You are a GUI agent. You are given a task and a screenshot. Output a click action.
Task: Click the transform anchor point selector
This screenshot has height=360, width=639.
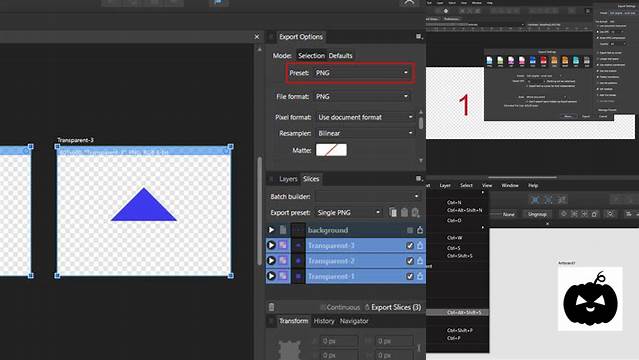(290, 349)
